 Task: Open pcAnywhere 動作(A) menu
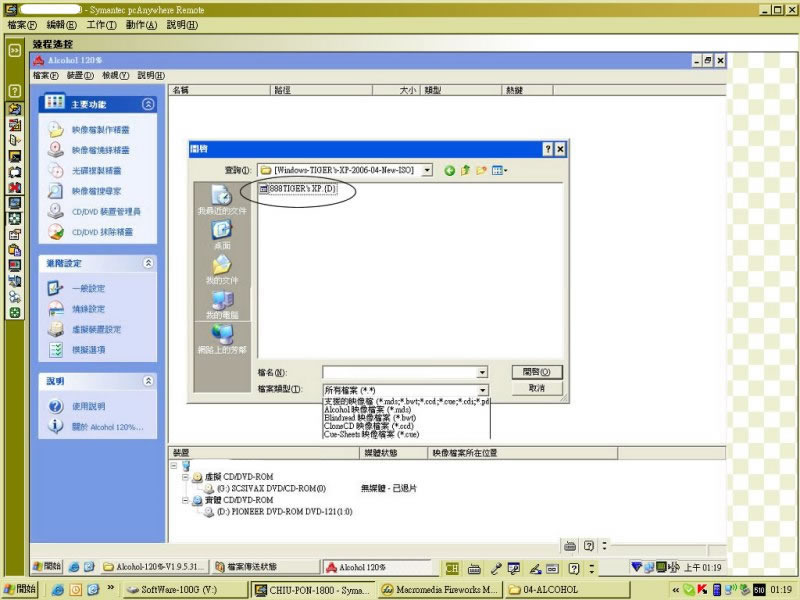pyautogui.click(x=141, y=25)
